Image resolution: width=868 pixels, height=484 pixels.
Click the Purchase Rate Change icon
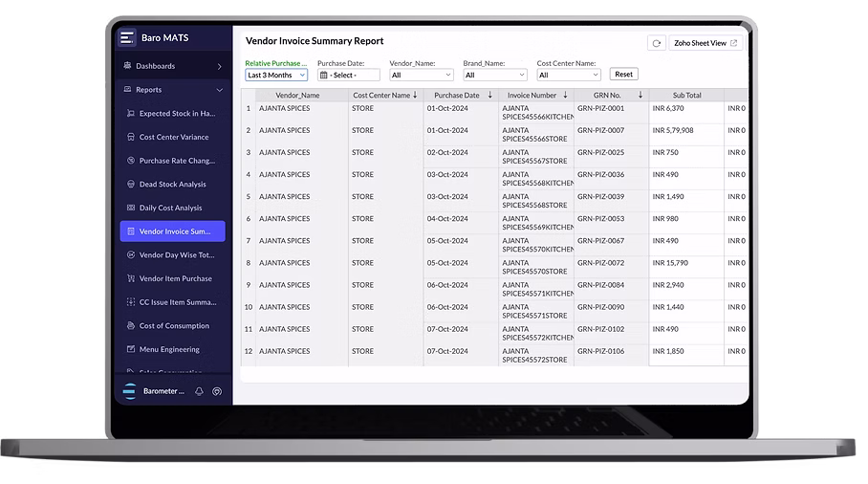[131, 161]
